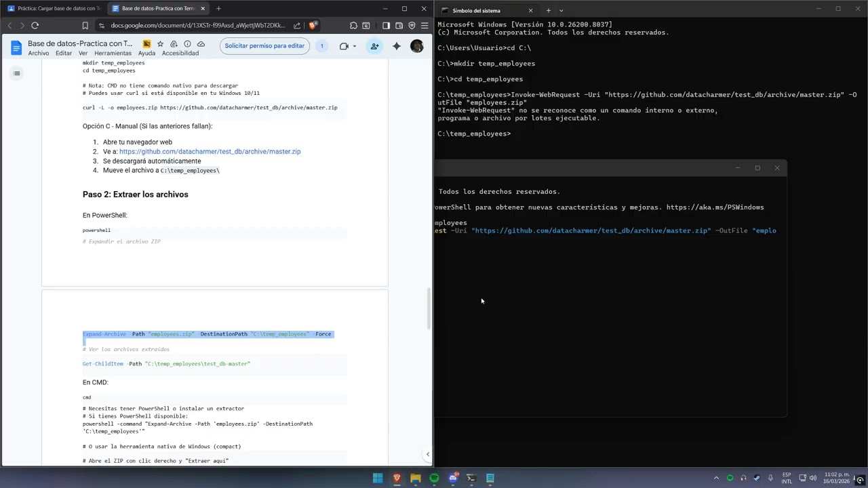Toggle the browser sidebar panel
The image size is (868, 488).
(x=386, y=26)
